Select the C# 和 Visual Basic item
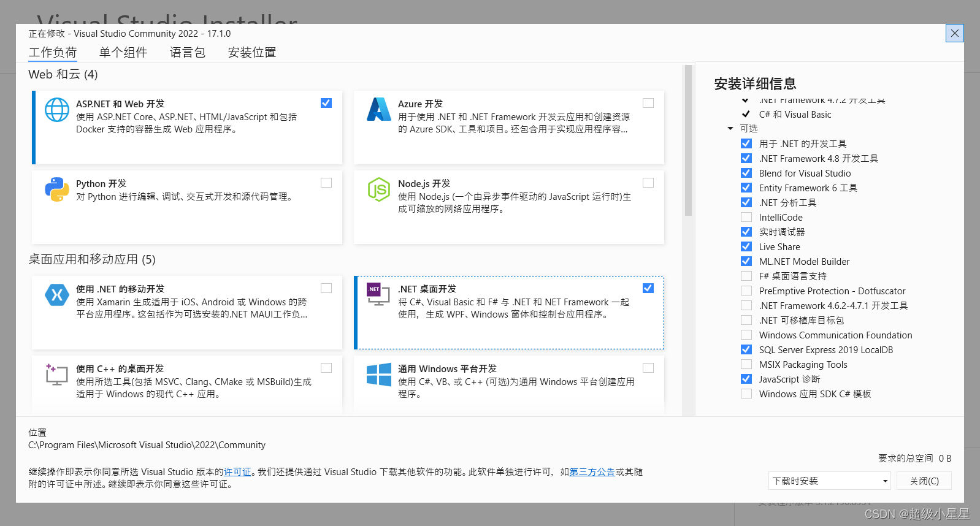Image resolution: width=980 pixels, height=526 pixels. pyautogui.click(x=795, y=115)
